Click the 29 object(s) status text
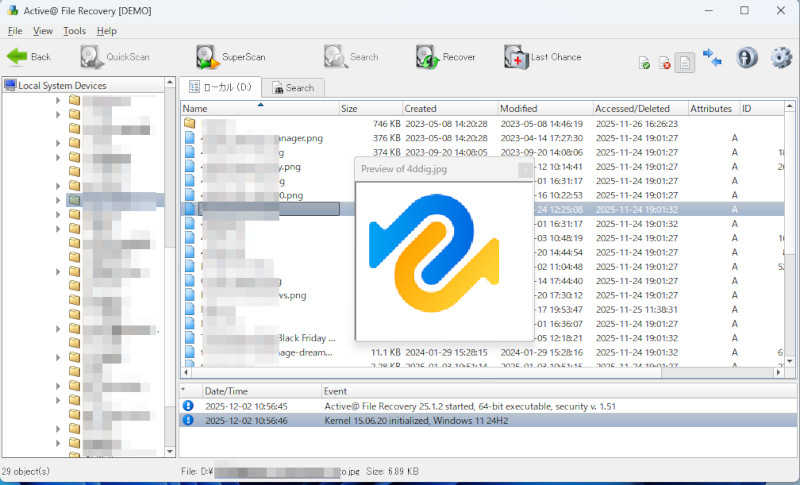Image resolution: width=800 pixels, height=485 pixels. tap(25, 471)
